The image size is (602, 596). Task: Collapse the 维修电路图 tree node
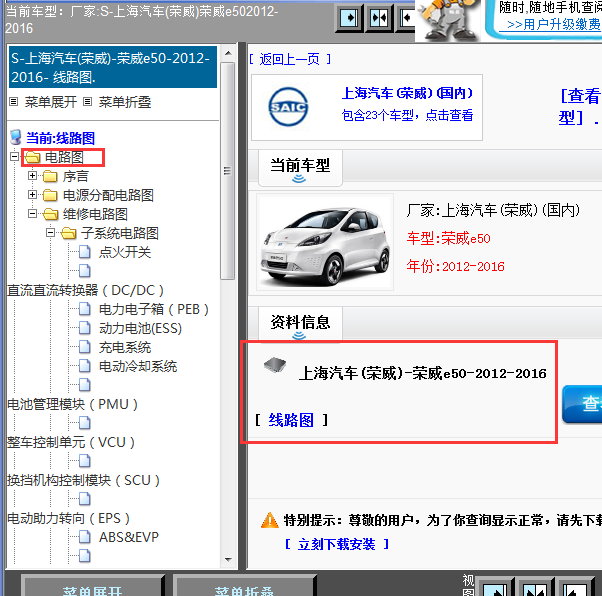pos(32,214)
